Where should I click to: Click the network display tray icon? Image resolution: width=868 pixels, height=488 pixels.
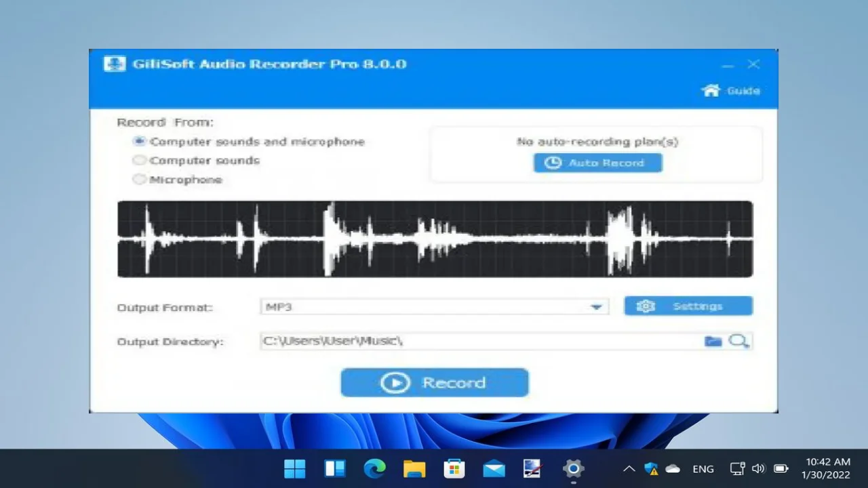(x=737, y=468)
